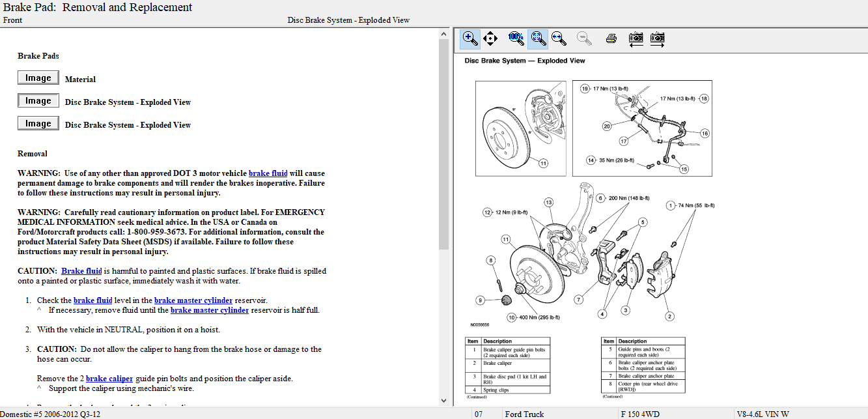
Task: Click scroll down arrow of text panel
Action: (x=444, y=400)
